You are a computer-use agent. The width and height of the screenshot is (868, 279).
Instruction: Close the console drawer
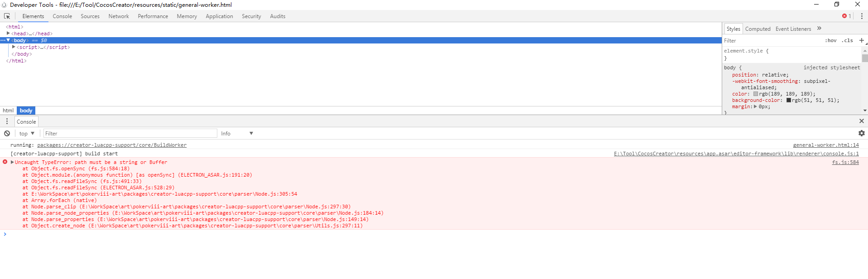(x=861, y=121)
